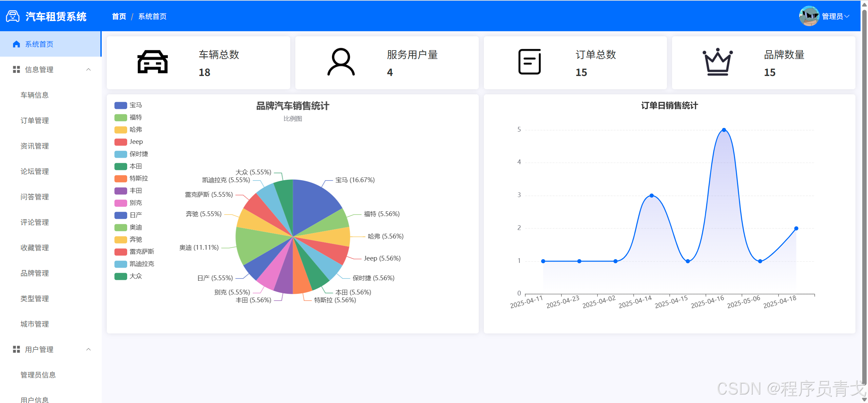Click the car logo beside 汽车租赁系统

click(13, 16)
